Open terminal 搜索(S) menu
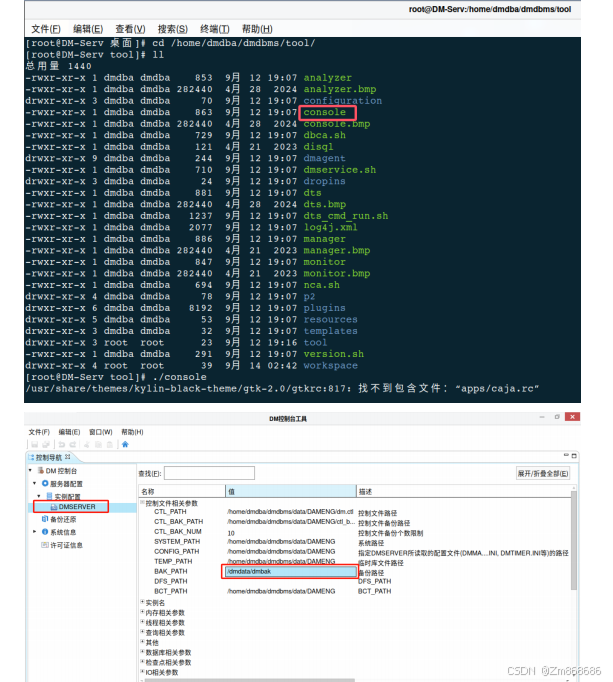Screen dimensions: 613x682 coord(173,29)
